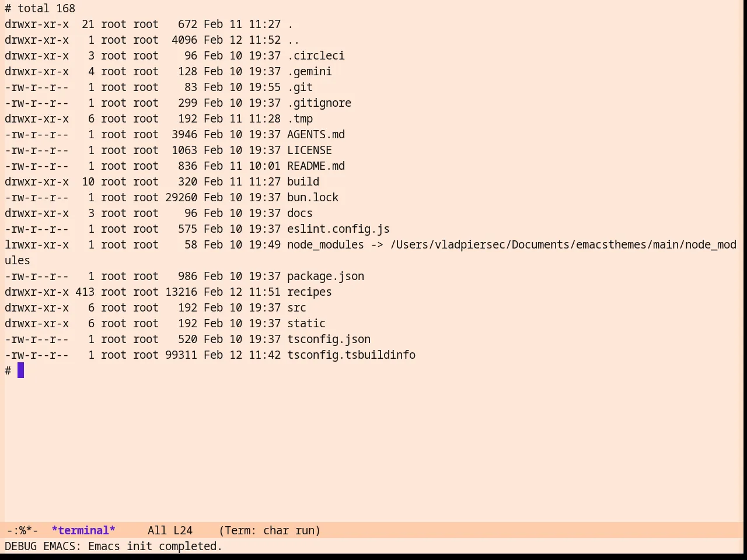Click the recipes directory name
Image resolution: width=747 pixels, height=560 pixels.
309,292
